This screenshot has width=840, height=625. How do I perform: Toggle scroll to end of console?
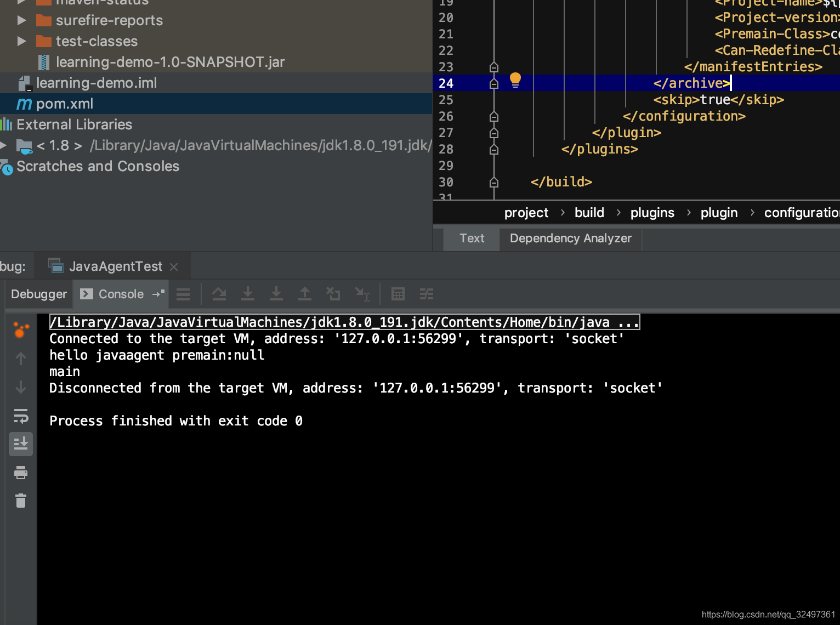[x=21, y=444]
